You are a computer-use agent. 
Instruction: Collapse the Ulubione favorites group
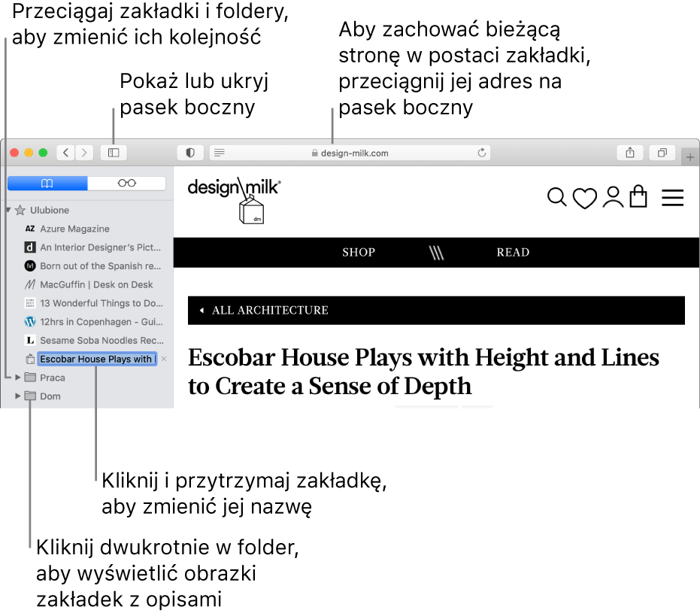[x=8, y=210]
